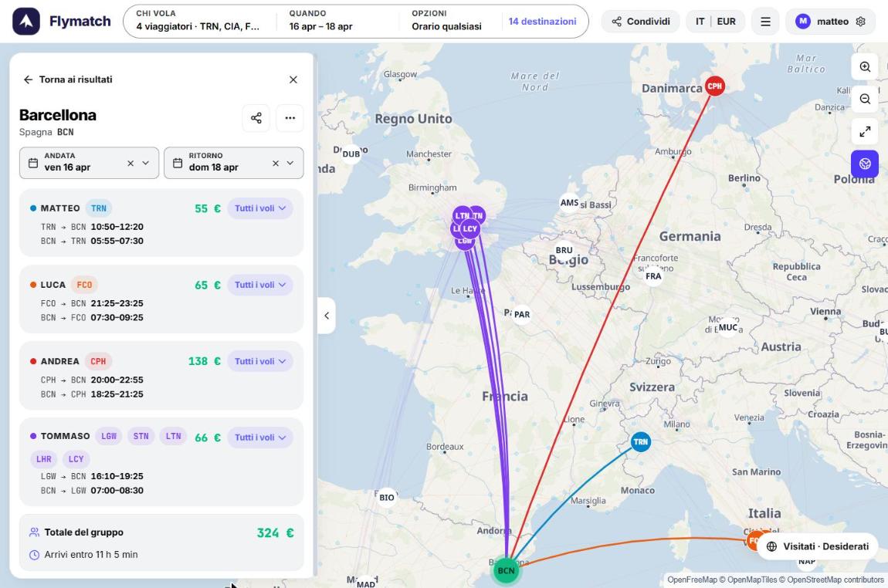Open the matteo account menu

[829, 22]
